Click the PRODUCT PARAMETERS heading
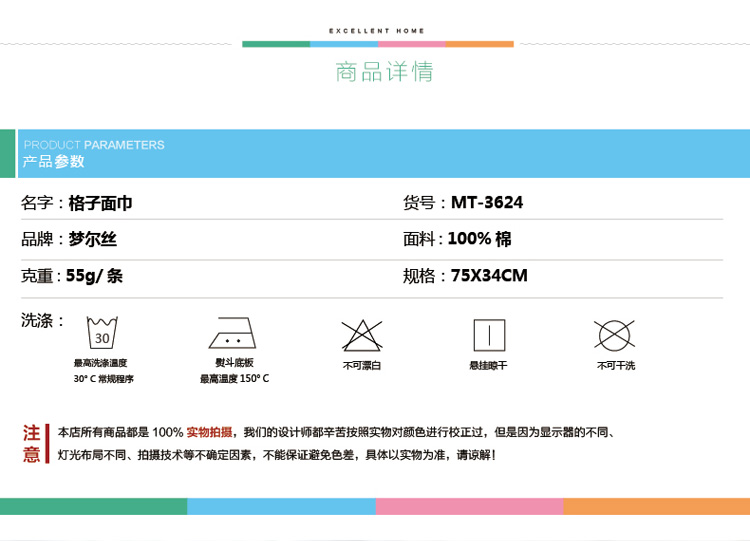The width and height of the screenshot is (750, 541). click(x=94, y=145)
